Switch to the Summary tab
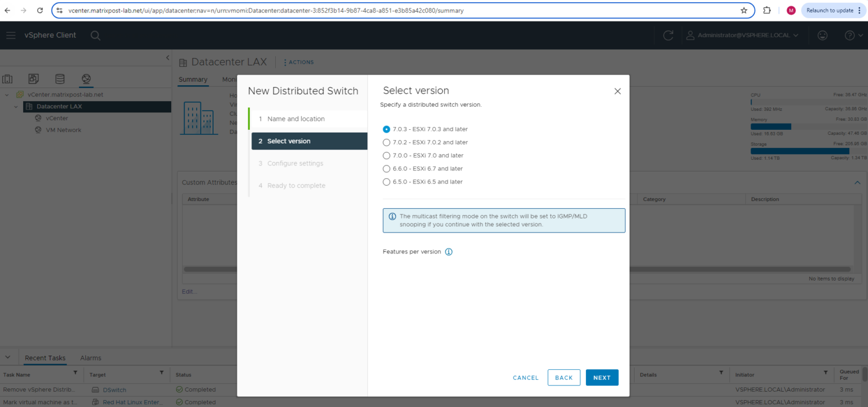Screen dimensions: 868x407 tap(193, 80)
